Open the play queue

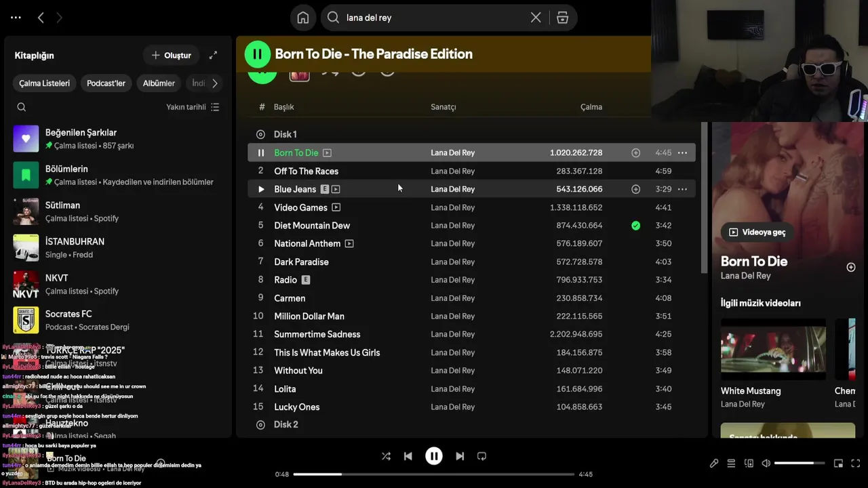point(731,464)
